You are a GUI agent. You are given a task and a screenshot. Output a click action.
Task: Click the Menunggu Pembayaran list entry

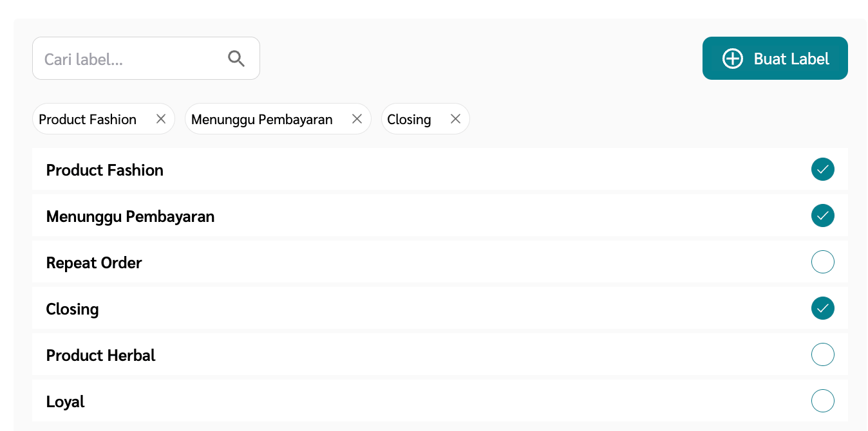click(130, 216)
